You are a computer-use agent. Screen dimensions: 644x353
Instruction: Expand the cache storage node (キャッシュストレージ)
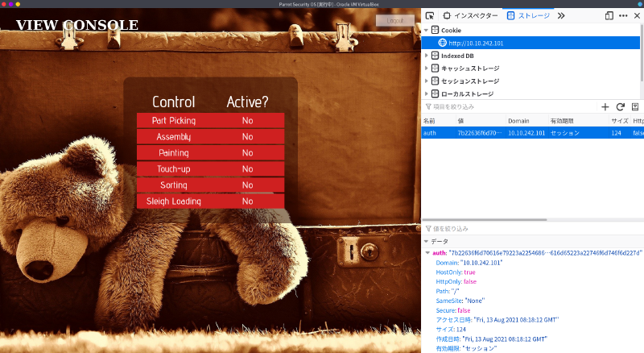[426, 69]
